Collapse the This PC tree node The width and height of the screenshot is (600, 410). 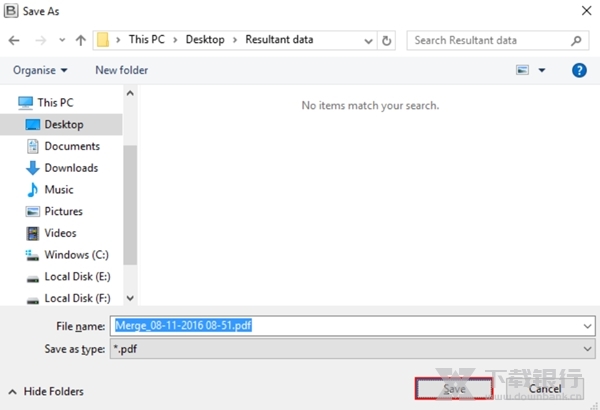[x=9, y=103]
